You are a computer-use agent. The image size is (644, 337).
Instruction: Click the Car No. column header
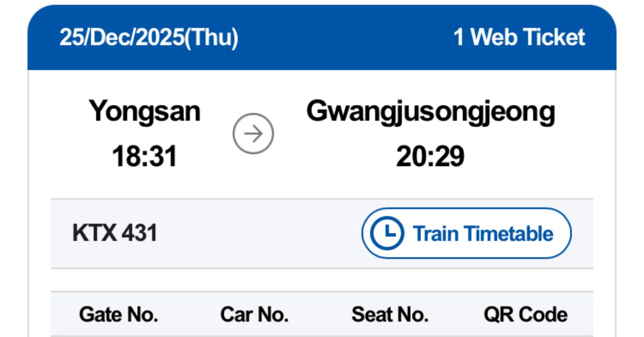[x=255, y=315]
